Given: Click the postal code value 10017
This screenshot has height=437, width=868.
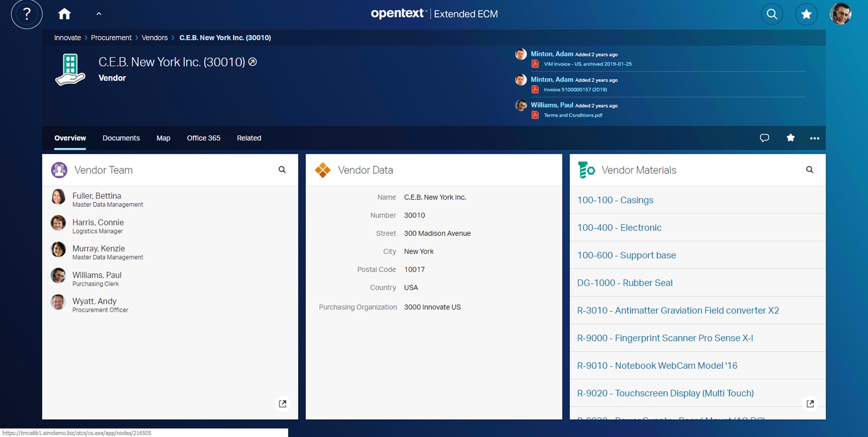Looking at the screenshot, I should click(x=414, y=270).
